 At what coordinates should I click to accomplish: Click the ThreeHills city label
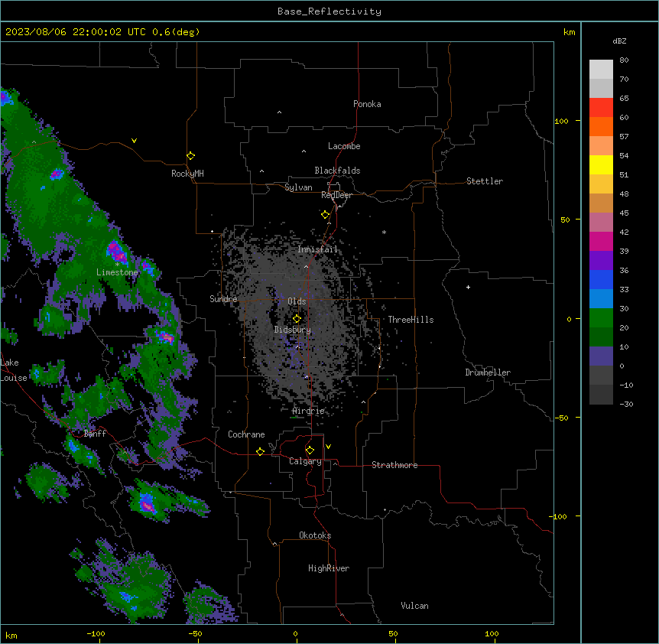411,320
